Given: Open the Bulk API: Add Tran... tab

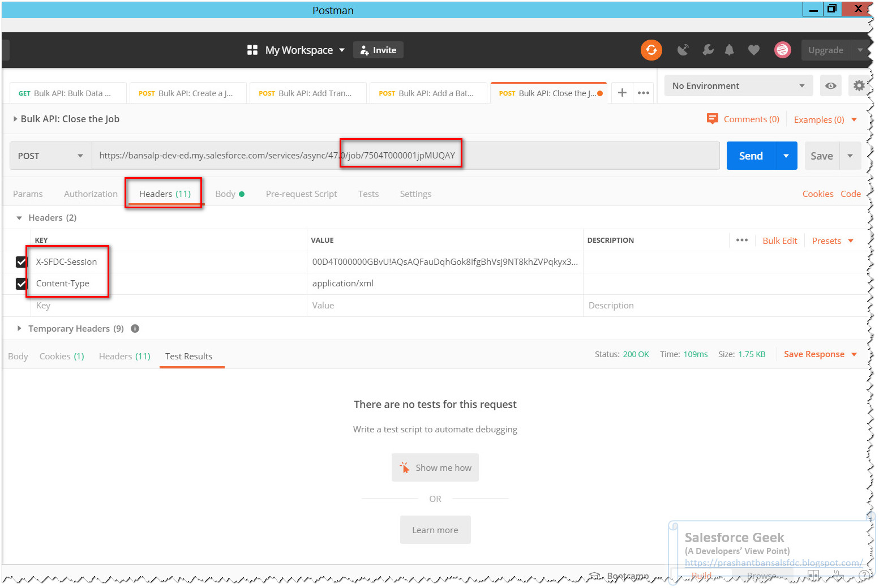Looking at the screenshot, I should pos(308,93).
